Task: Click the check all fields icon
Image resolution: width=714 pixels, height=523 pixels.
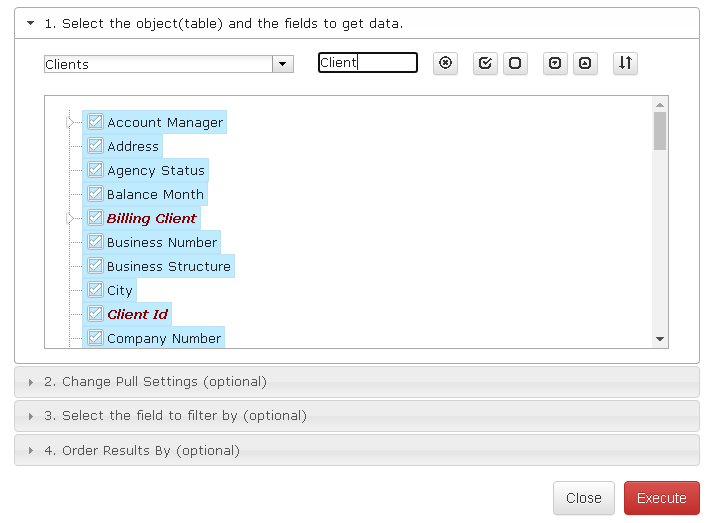Action: tap(485, 63)
